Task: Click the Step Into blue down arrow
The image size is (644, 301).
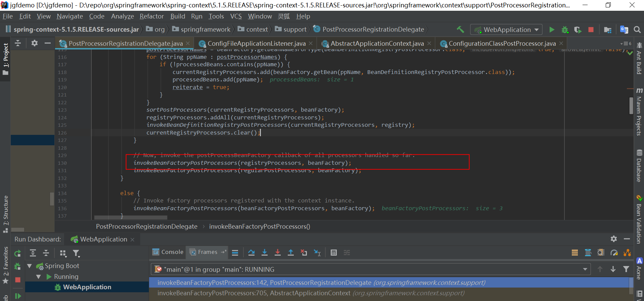Action: [x=265, y=253]
